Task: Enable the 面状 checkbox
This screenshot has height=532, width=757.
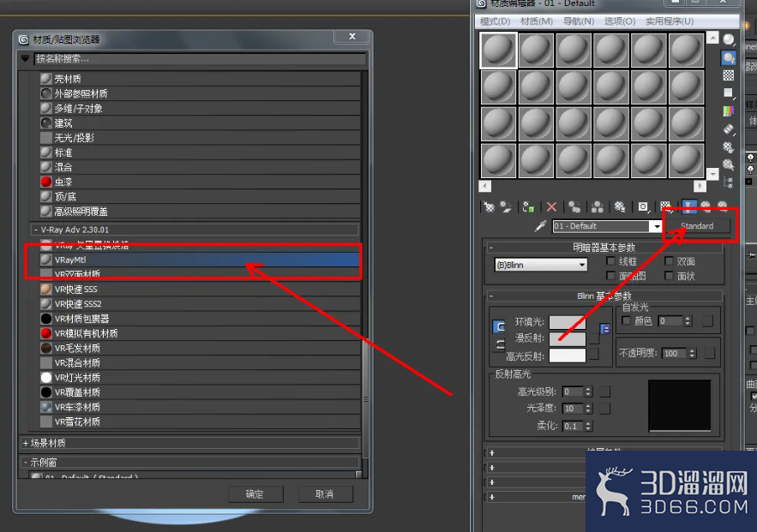Action: 669,275
